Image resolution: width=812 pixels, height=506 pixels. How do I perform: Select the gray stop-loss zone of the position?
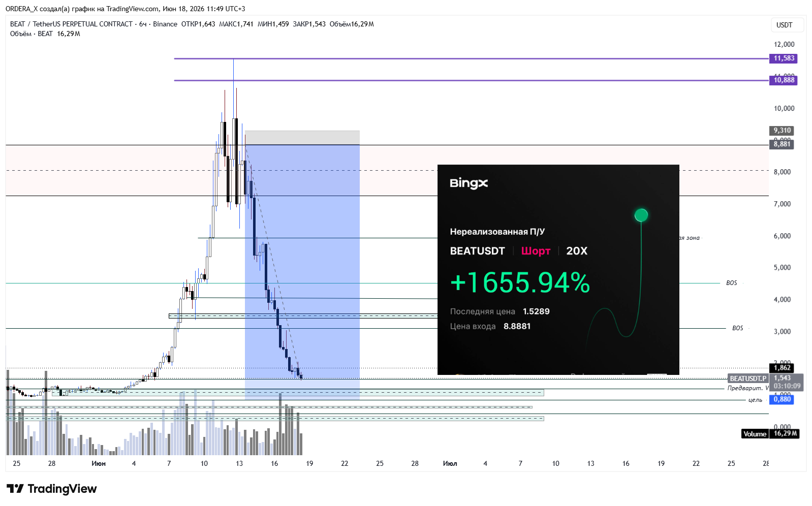[302, 138]
